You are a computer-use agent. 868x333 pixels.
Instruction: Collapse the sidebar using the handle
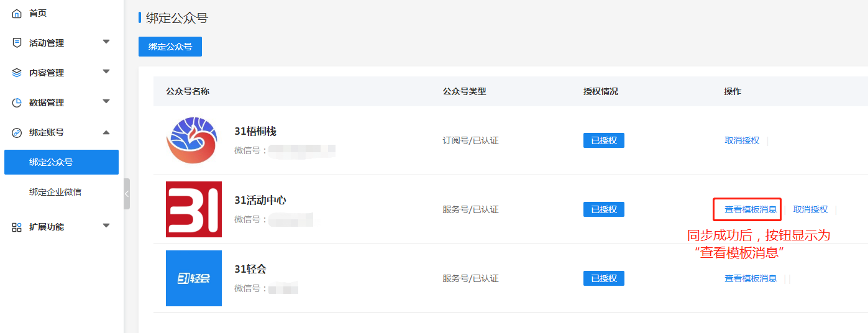tap(127, 194)
